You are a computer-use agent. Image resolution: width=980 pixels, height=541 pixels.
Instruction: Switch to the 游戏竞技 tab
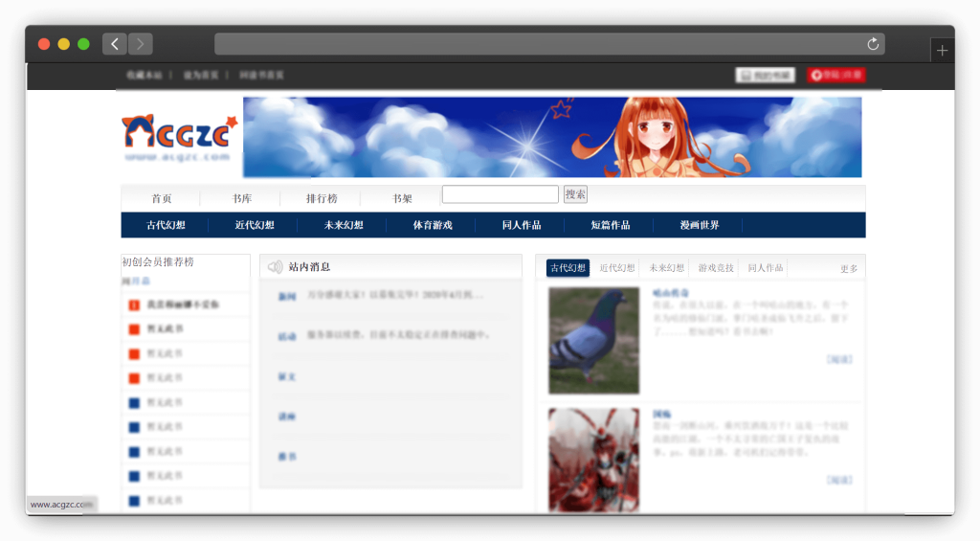[716, 268]
